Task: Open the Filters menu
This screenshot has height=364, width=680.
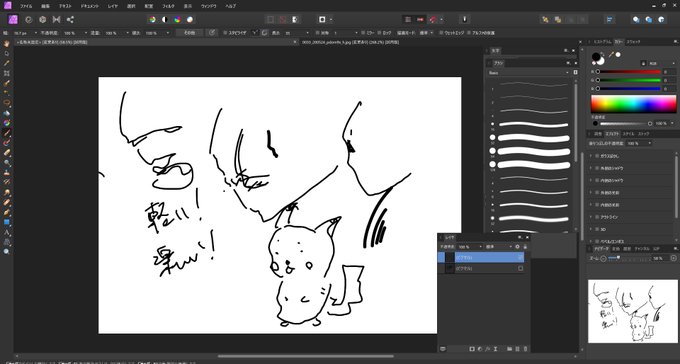Action: click(x=168, y=6)
